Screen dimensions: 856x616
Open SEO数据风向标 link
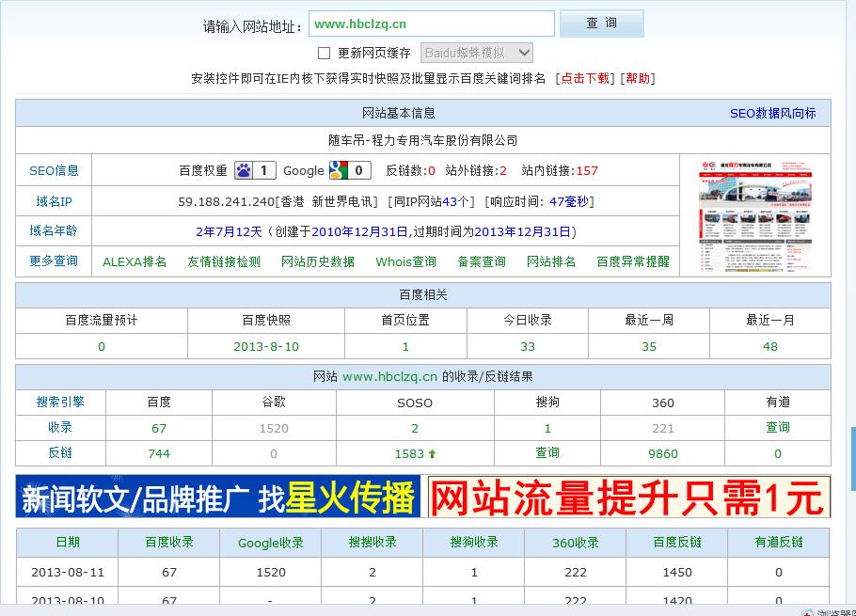pyautogui.click(x=773, y=114)
